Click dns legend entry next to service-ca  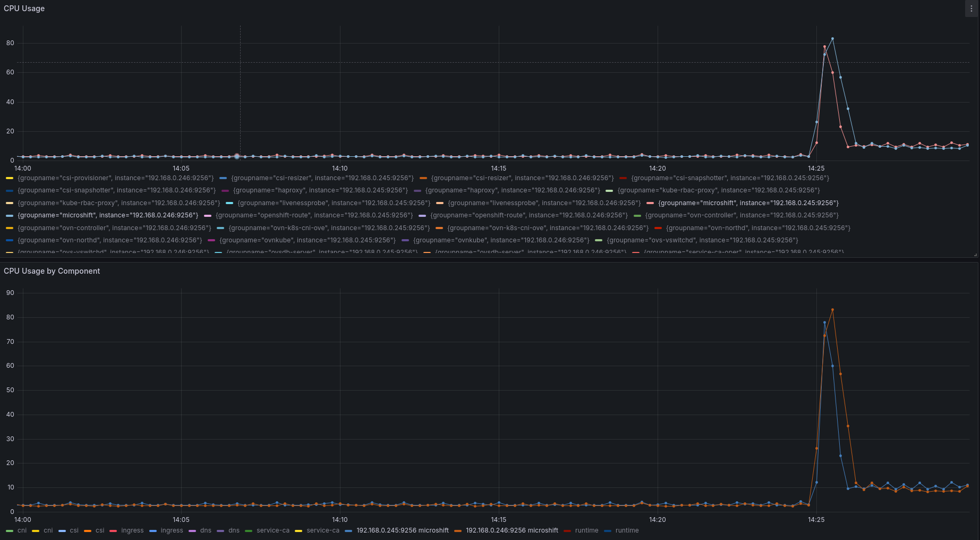coord(234,530)
